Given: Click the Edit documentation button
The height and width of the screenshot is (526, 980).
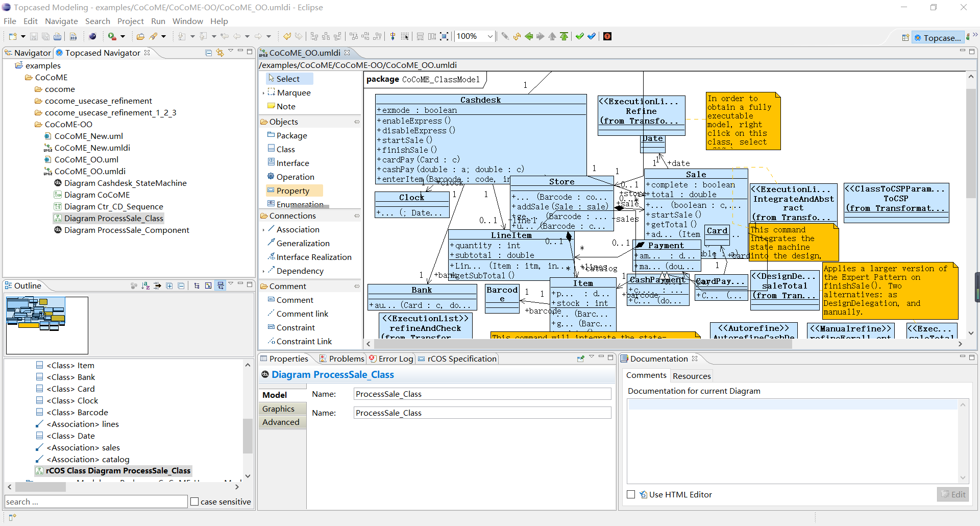Looking at the screenshot, I should click(953, 494).
